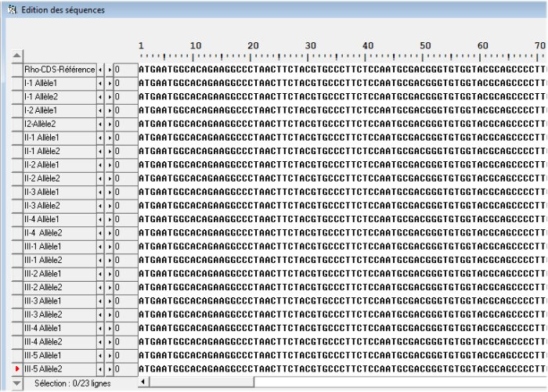Click horizontal scrollbar left arrow
The image size is (548, 392).
142,383
